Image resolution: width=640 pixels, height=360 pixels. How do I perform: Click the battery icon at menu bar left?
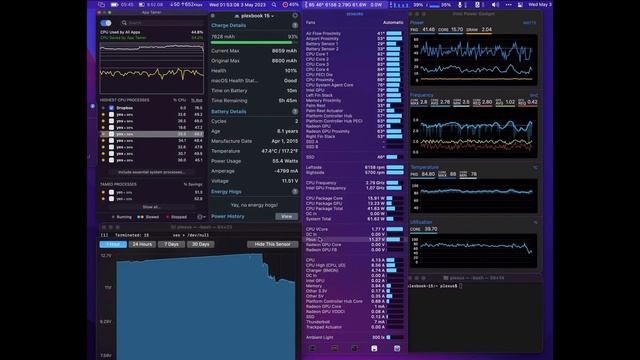(x=115, y=4)
